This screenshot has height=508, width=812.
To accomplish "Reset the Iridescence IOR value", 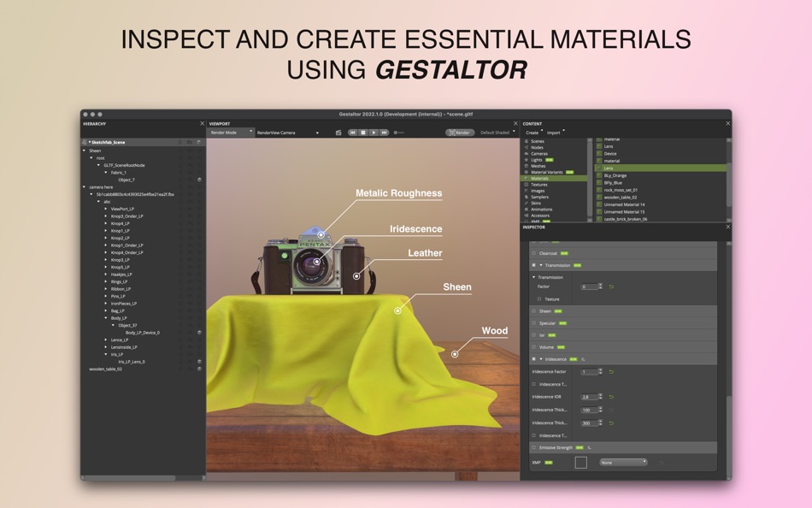I will coord(611,397).
